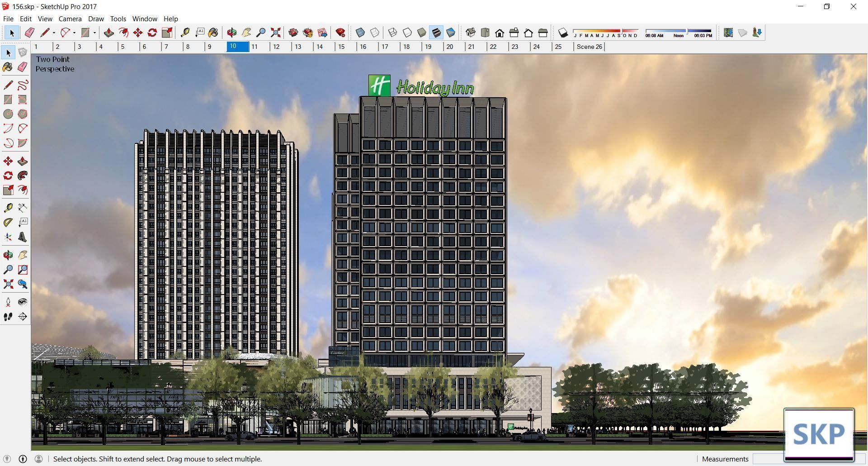868x466 pixels.
Task: Click Push/Pull tool in top toolbar
Action: pyautogui.click(x=109, y=33)
